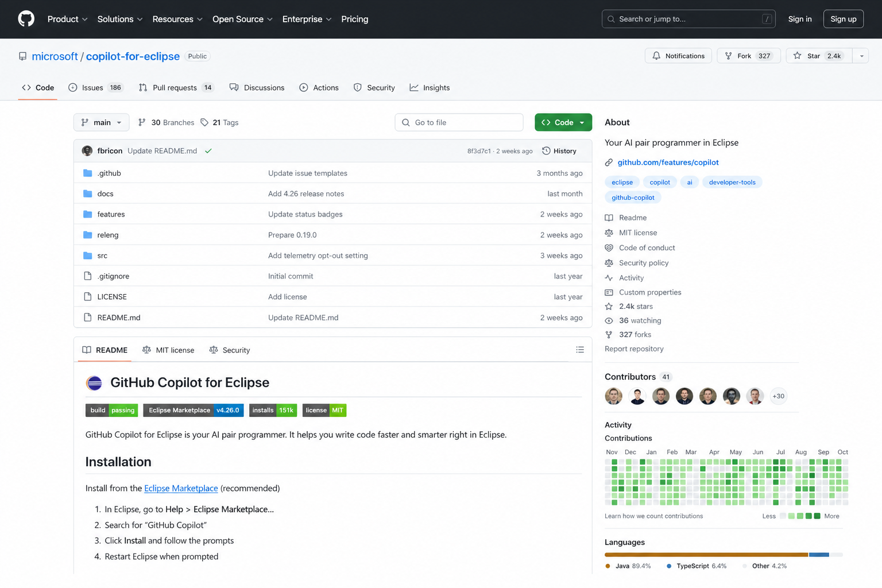This screenshot has height=588, width=882.
Task: Open Code of conduct link
Action: (647, 247)
